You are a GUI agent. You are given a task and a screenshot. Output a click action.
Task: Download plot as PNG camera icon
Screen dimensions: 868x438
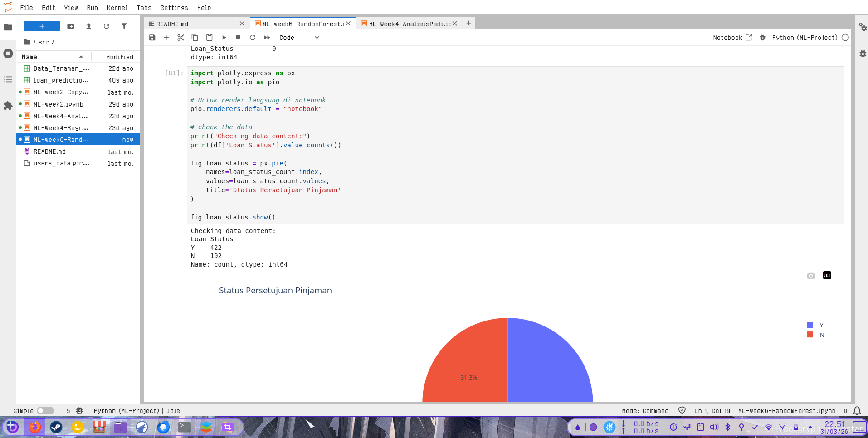pos(811,276)
